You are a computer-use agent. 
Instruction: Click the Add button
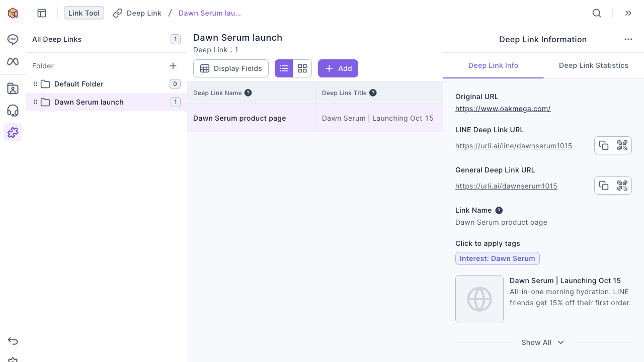coord(338,68)
